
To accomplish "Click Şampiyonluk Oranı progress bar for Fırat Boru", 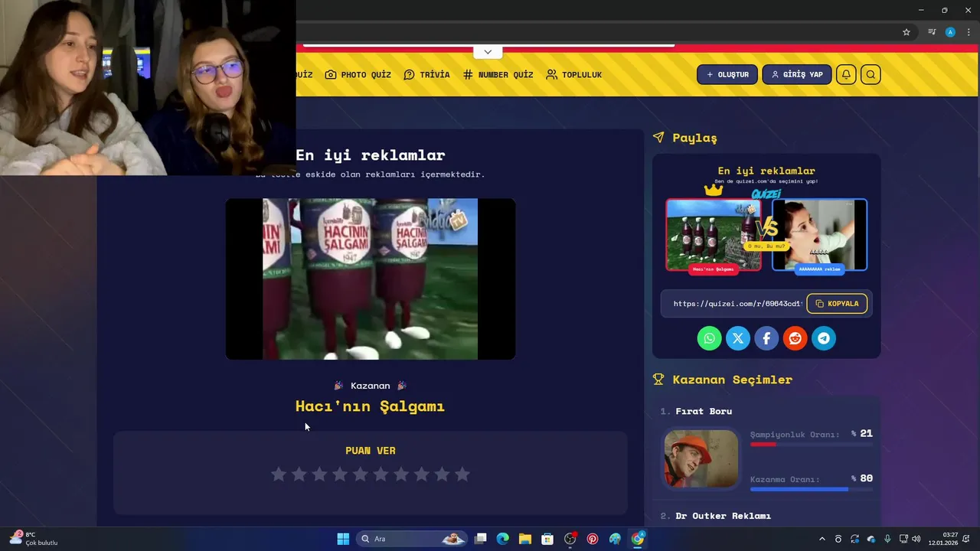I will (812, 445).
